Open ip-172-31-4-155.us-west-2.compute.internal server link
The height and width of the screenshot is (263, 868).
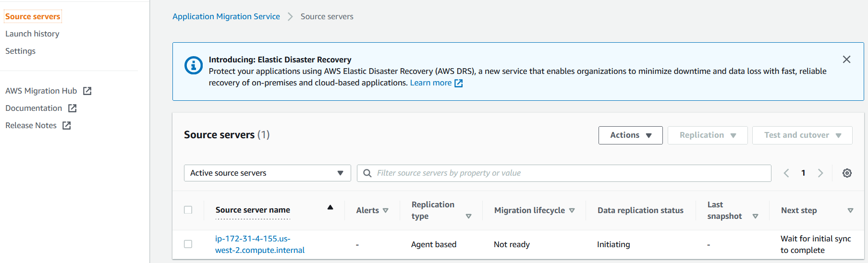point(260,244)
